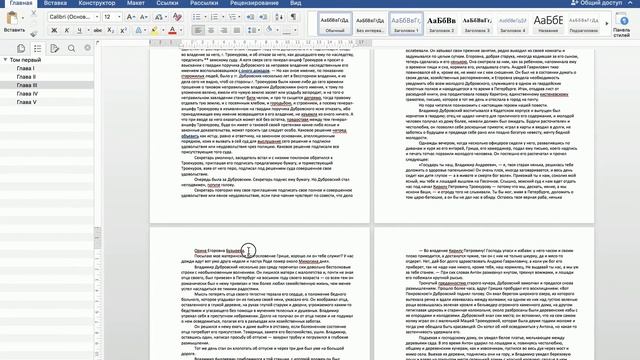Viewport: 640px width, 360px height.
Task: Apply the Заголовок 1 style
Action: pos(406,23)
